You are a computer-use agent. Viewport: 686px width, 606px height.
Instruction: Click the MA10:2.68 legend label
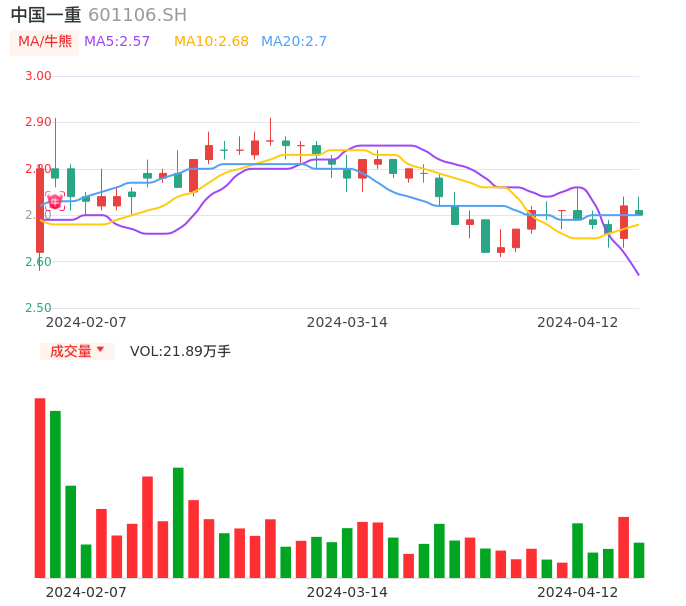click(211, 42)
